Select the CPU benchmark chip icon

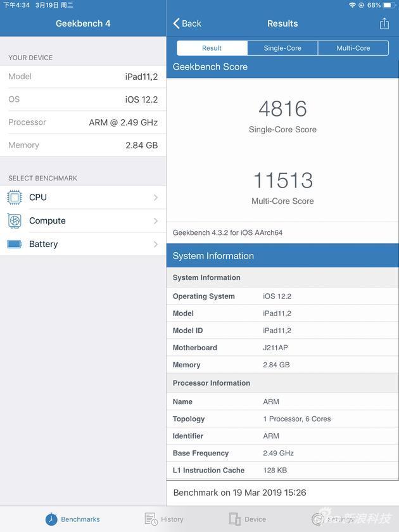pos(15,198)
